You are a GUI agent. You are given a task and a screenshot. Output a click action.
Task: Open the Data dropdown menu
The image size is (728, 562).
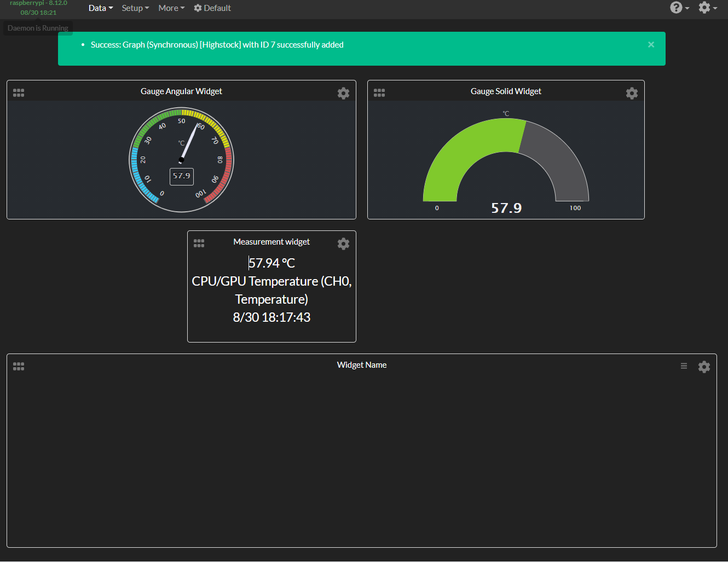tap(100, 8)
